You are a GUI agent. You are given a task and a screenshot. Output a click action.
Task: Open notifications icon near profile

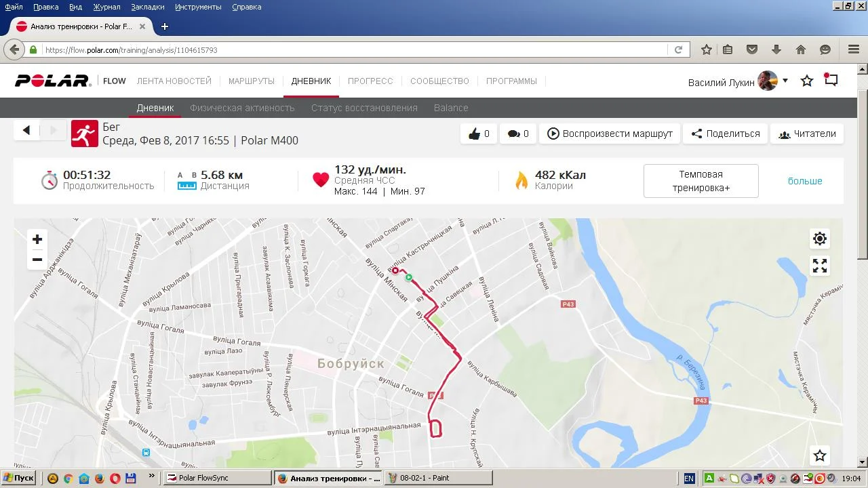coord(831,80)
